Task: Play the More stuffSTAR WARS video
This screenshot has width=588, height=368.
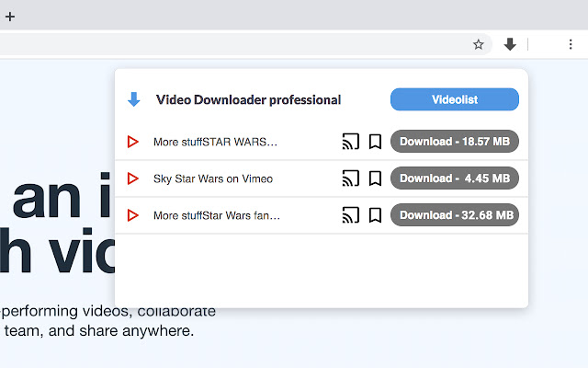Action: pyautogui.click(x=132, y=142)
